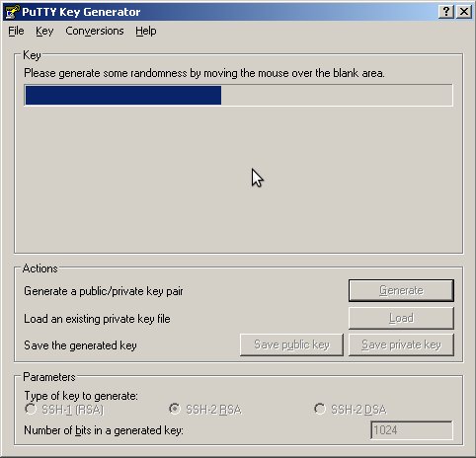Click Save public key button

[x=291, y=344]
